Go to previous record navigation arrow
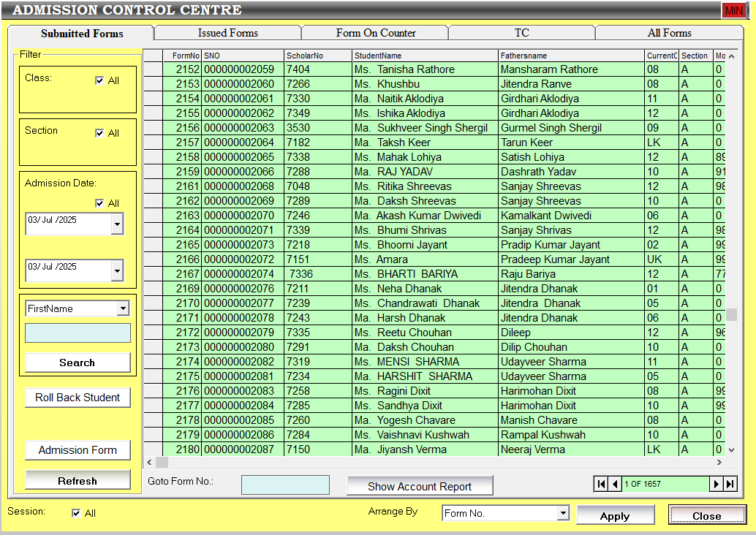 [615, 484]
